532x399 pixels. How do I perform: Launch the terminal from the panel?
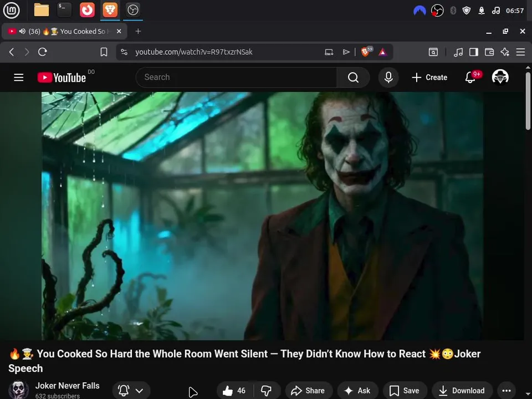(64, 10)
